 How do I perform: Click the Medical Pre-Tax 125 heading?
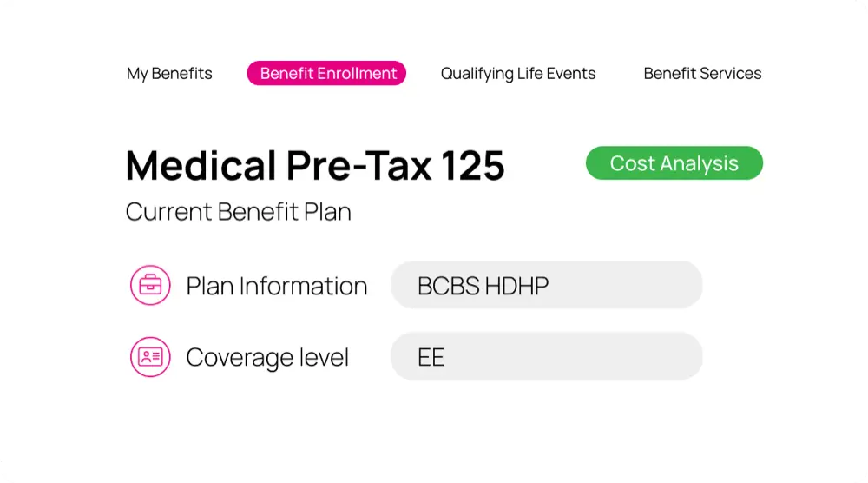coord(315,165)
